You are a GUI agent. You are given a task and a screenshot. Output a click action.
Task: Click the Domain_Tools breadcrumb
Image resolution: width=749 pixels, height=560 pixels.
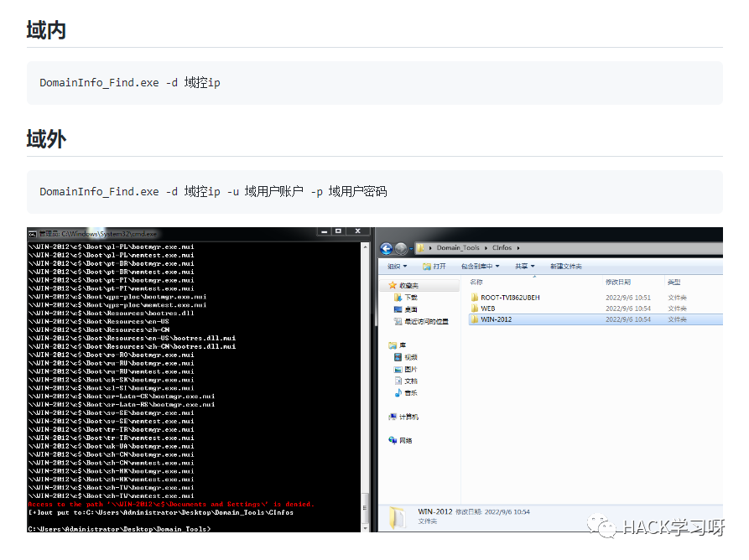(x=458, y=248)
